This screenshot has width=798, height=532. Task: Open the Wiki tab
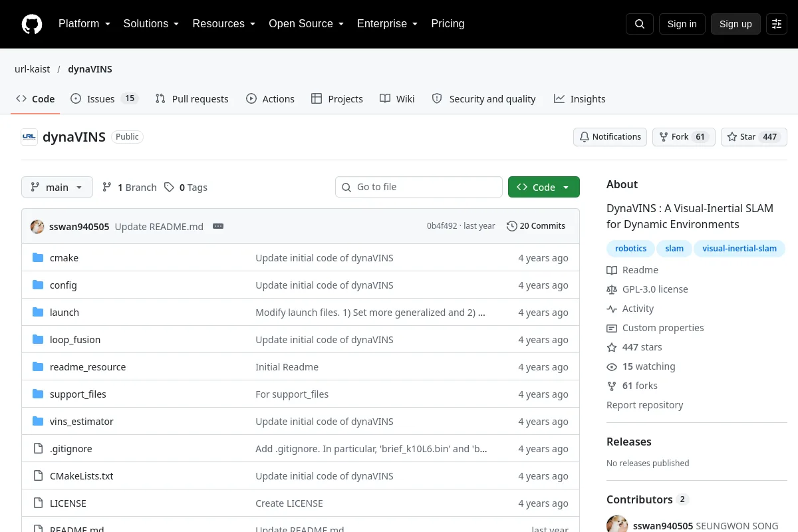(397, 99)
